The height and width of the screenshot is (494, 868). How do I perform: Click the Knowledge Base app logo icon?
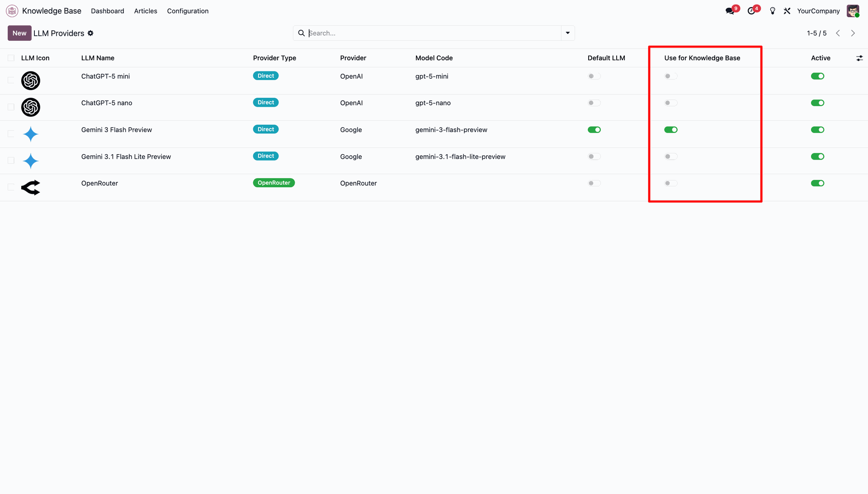pyautogui.click(x=12, y=11)
